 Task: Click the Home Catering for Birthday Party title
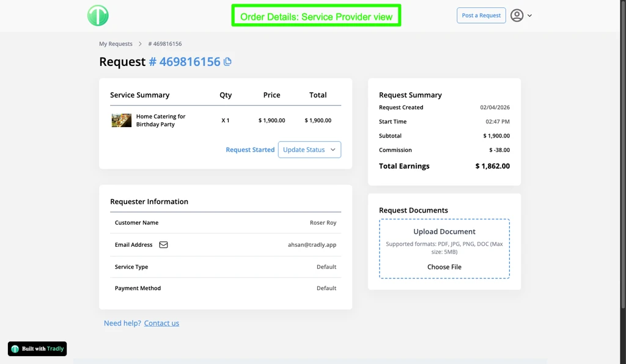160,120
